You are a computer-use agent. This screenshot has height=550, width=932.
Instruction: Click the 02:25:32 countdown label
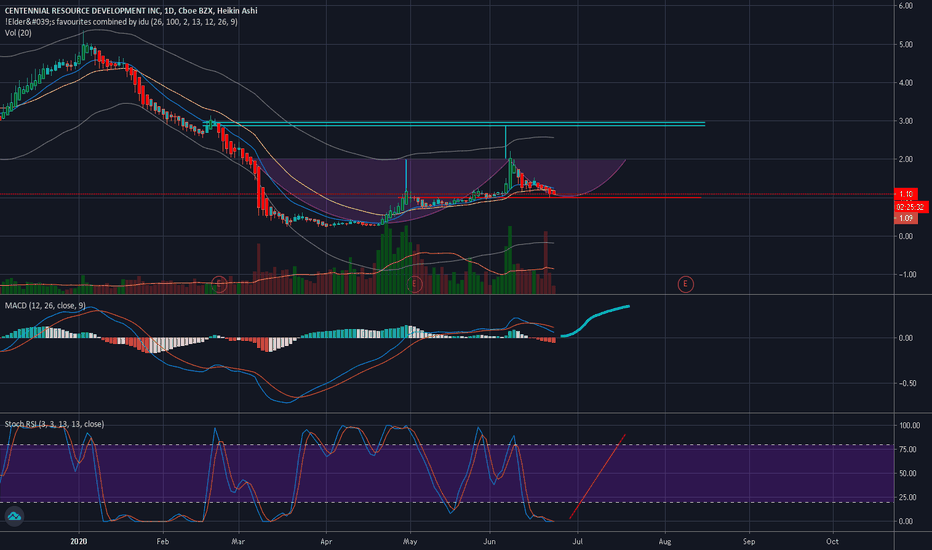[x=911, y=207]
